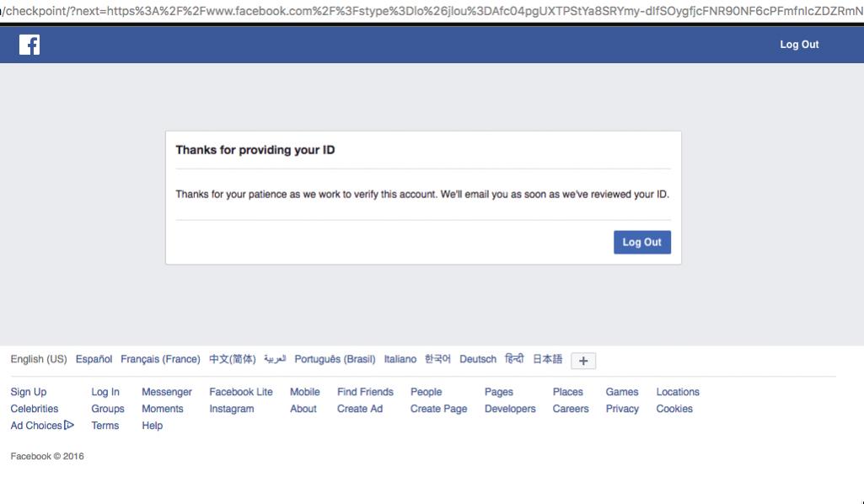Switch language to Hindi हिन्दी
The height and width of the screenshot is (504, 864).
pos(514,359)
